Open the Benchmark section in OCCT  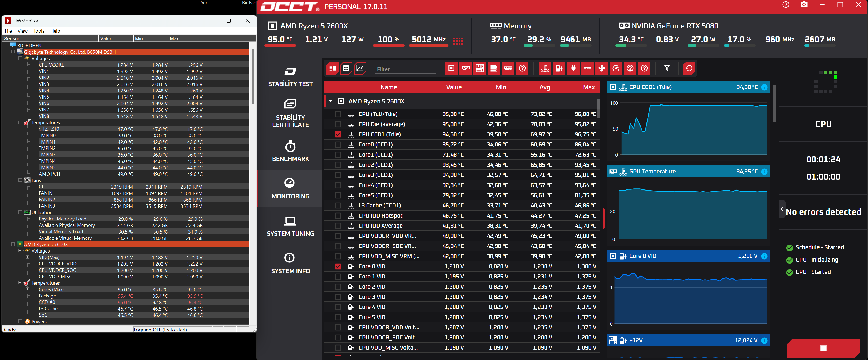tap(291, 151)
